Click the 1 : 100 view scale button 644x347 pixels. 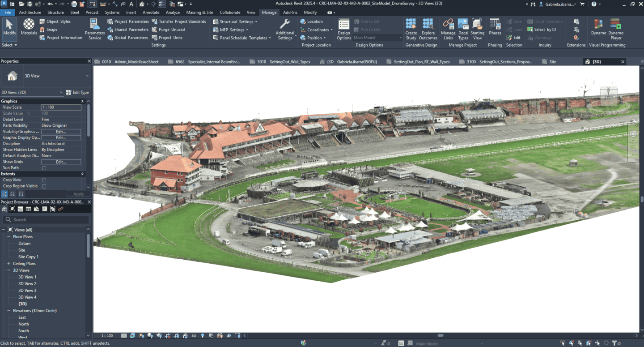107,335
